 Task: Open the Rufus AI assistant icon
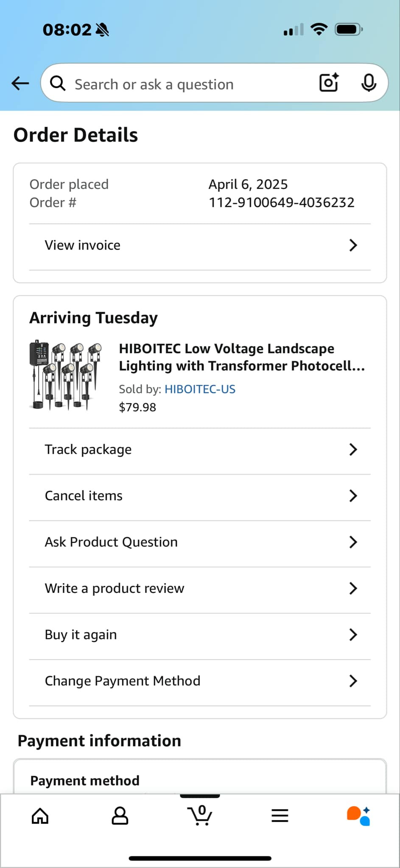coord(359,815)
